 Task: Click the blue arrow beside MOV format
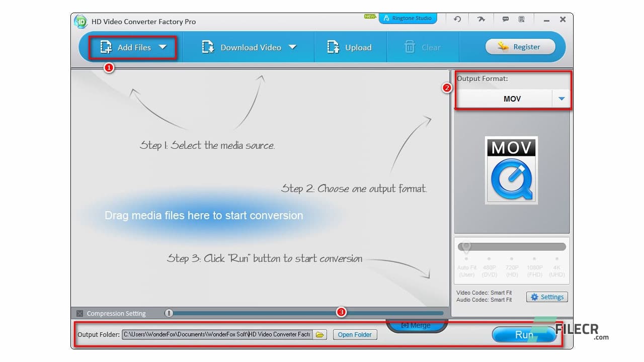pyautogui.click(x=561, y=99)
